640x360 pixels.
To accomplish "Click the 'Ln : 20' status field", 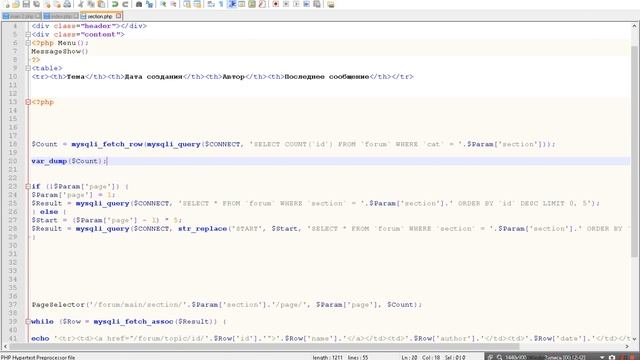I will coord(409,358).
